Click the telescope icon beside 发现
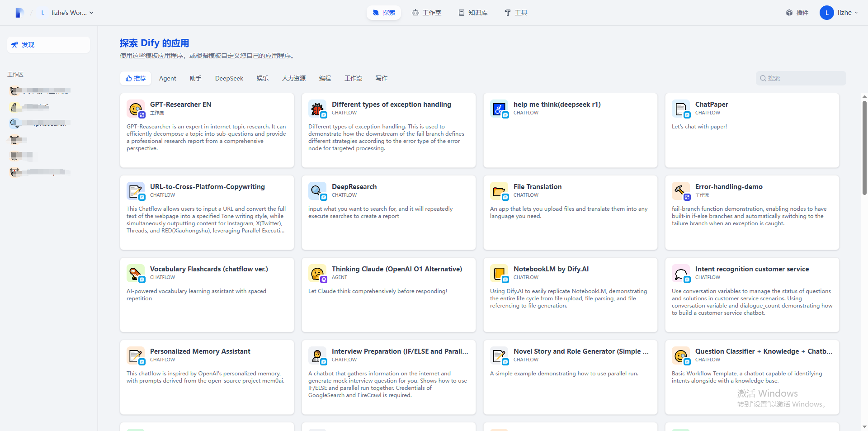868x431 pixels. [x=15, y=45]
